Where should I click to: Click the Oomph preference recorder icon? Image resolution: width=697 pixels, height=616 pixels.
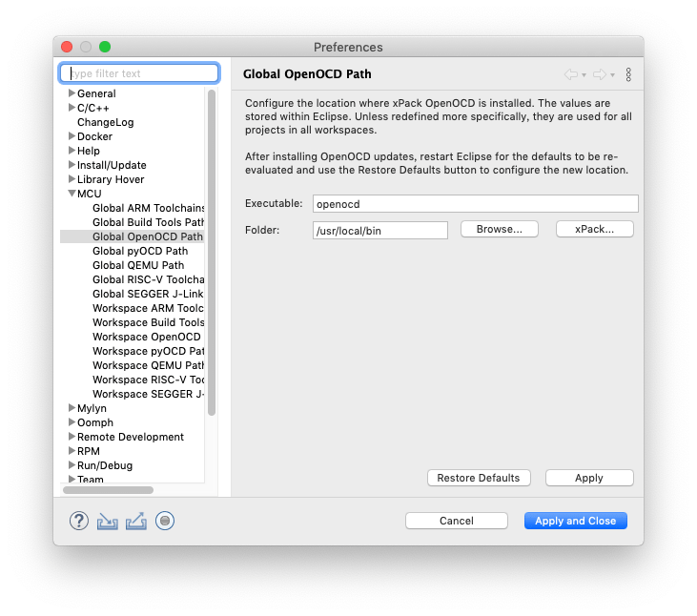click(x=165, y=521)
